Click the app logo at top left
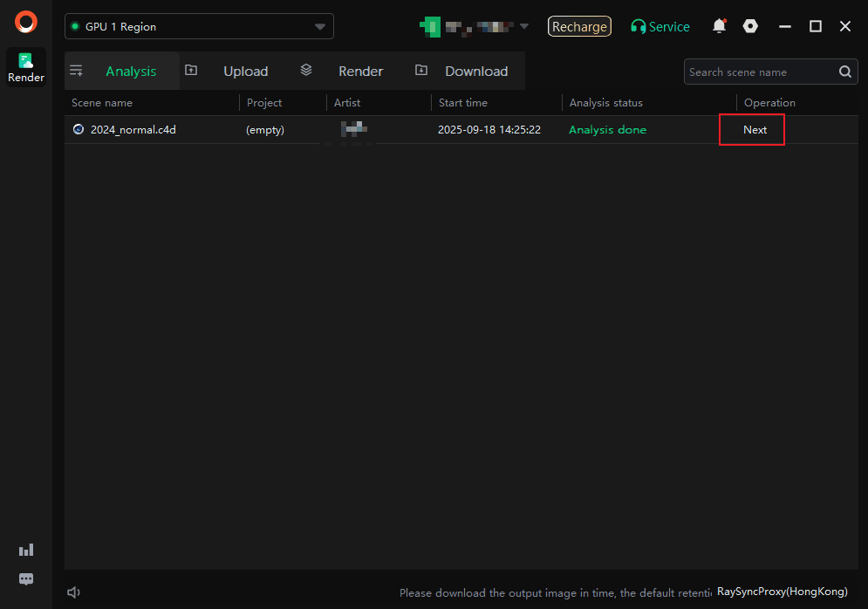Screen dimensions: 868x609 point(26,22)
